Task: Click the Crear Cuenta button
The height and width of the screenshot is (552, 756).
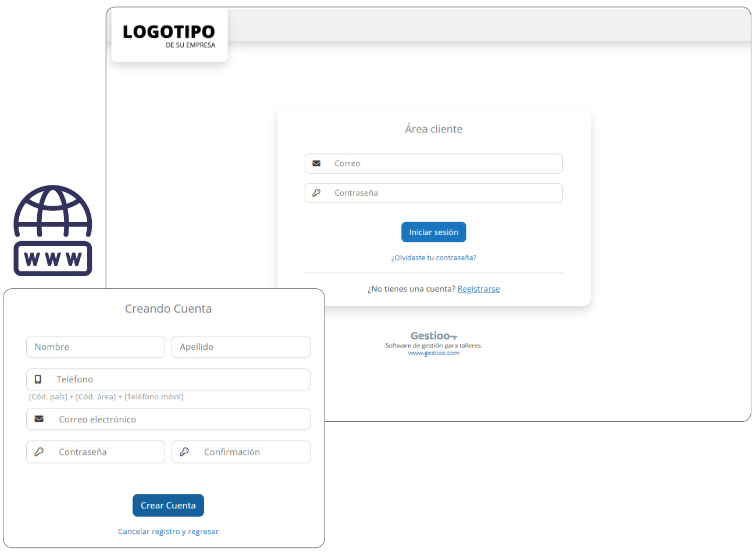Action: pyautogui.click(x=168, y=506)
